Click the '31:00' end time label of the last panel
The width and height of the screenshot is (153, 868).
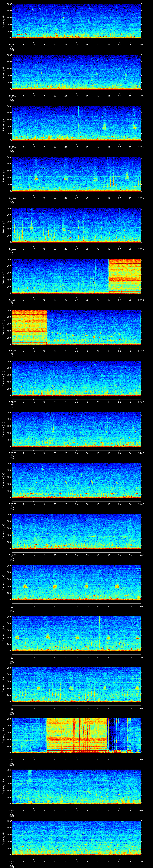click(x=141, y=861)
